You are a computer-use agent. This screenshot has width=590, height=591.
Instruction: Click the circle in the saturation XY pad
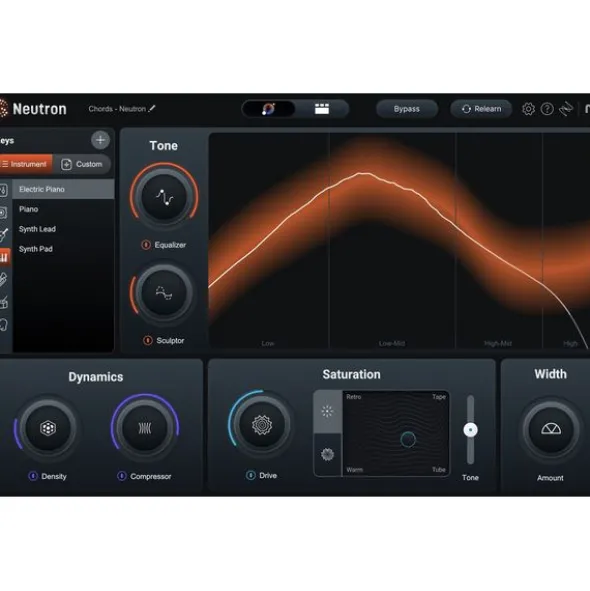pyautogui.click(x=408, y=439)
